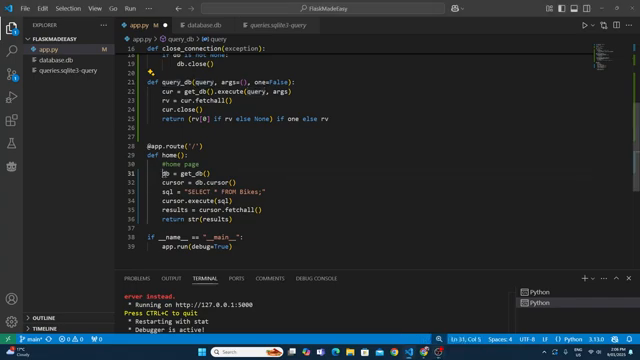Click the FlaskMadeEasy command center search box

(323, 9)
